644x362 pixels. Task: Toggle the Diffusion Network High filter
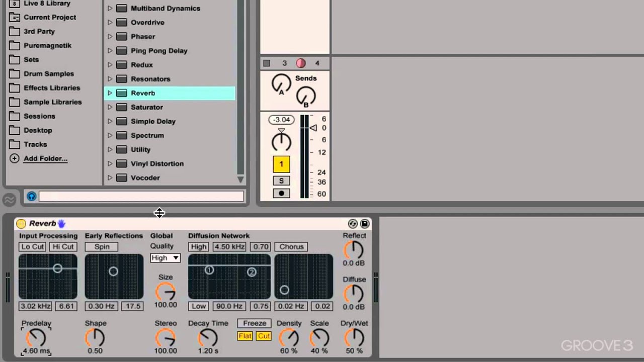pos(198,247)
